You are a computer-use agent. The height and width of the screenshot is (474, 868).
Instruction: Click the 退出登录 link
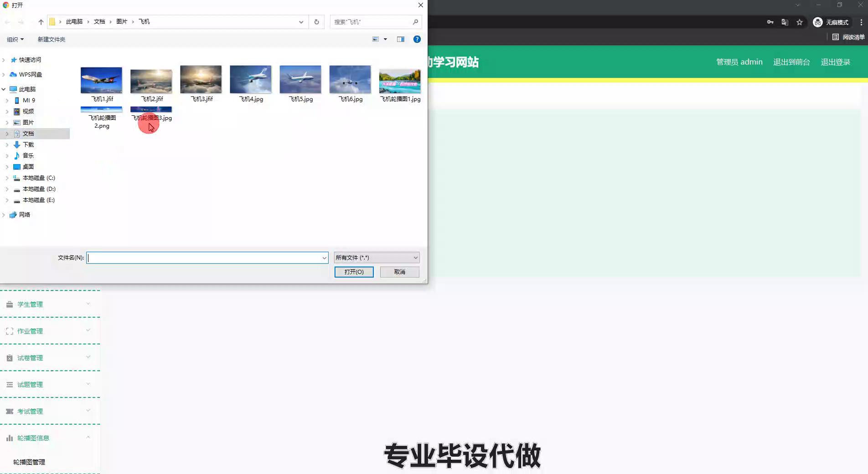point(835,62)
